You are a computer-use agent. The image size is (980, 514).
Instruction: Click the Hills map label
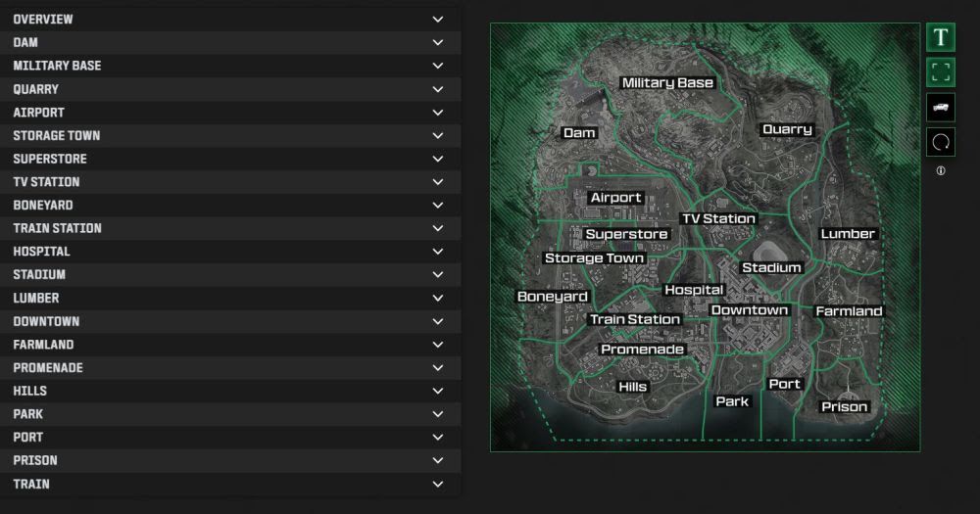pyautogui.click(x=632, y=387)
